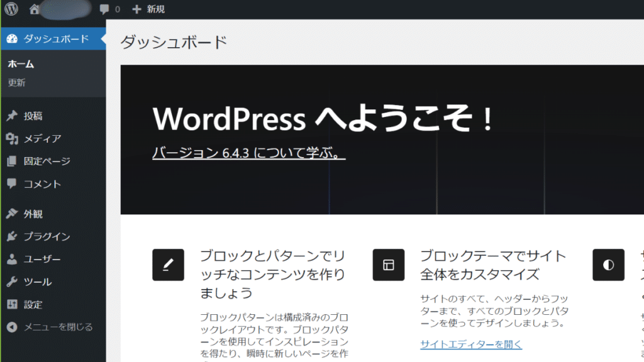Viewport: 644px width, 362px height.
Task: Select the 投稿 pushpin icon in sidebar
Action: [x=13, y=115]
